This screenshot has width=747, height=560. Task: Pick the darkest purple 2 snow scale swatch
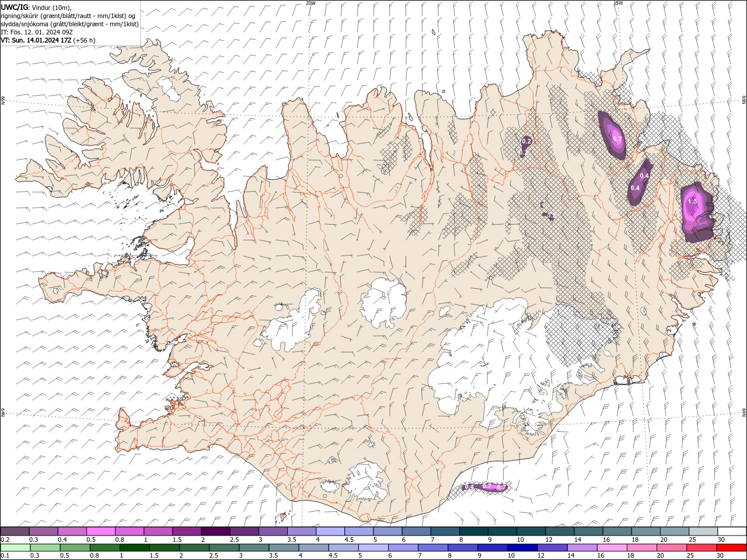215,531
